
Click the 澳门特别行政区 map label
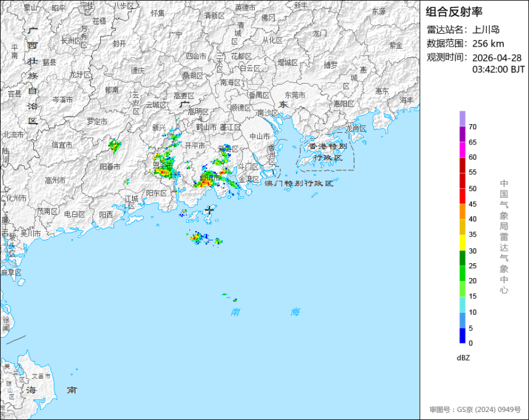tap(298, 183)
